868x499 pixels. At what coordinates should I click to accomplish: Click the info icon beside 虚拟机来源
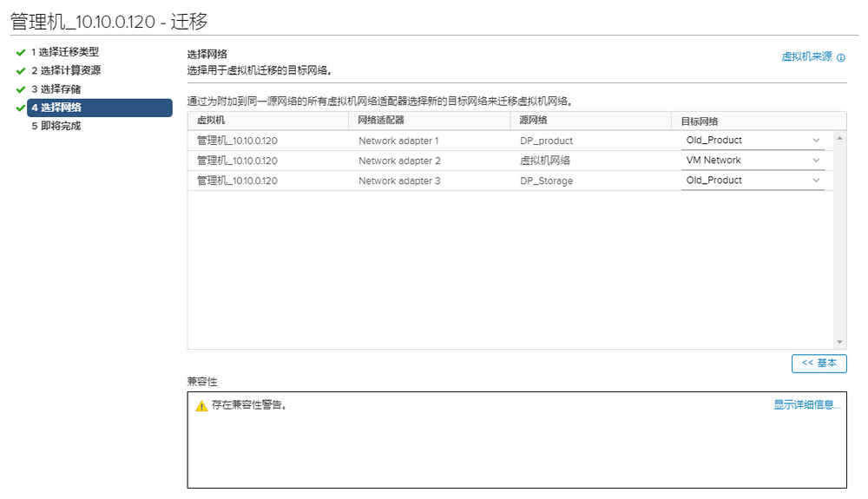tap(841, 57)
